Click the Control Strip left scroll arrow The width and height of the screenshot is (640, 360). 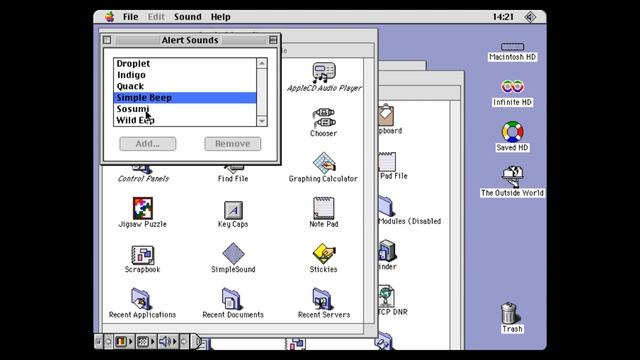(108, 342)
